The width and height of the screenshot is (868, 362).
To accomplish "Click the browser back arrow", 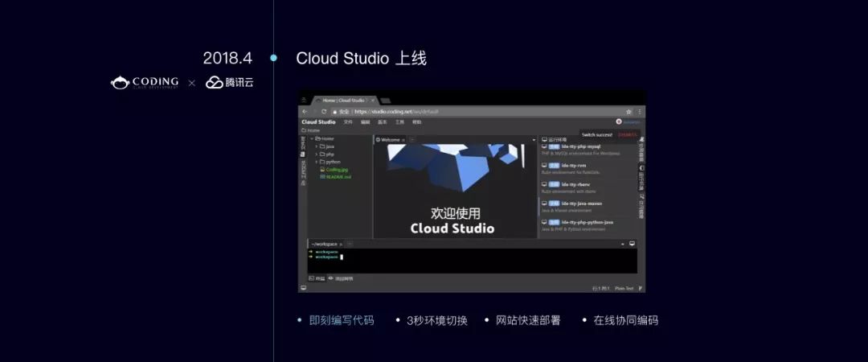I will (x=305, y=112).
